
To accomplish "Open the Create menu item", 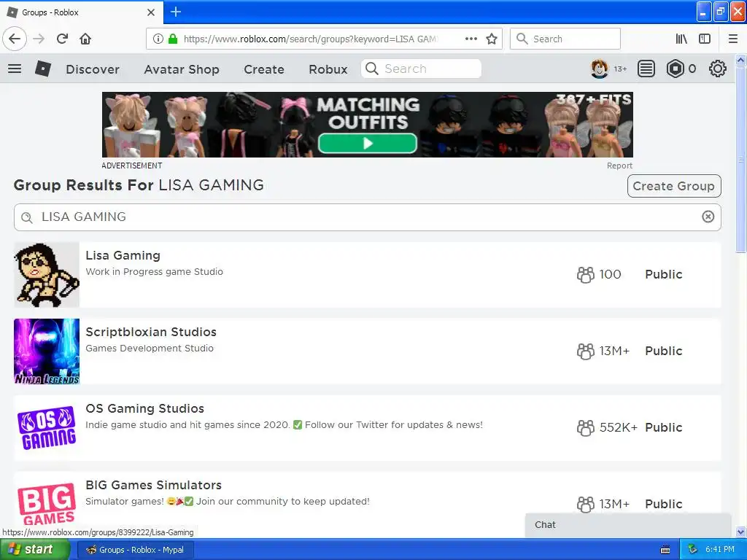I will (x=264, y=69).
